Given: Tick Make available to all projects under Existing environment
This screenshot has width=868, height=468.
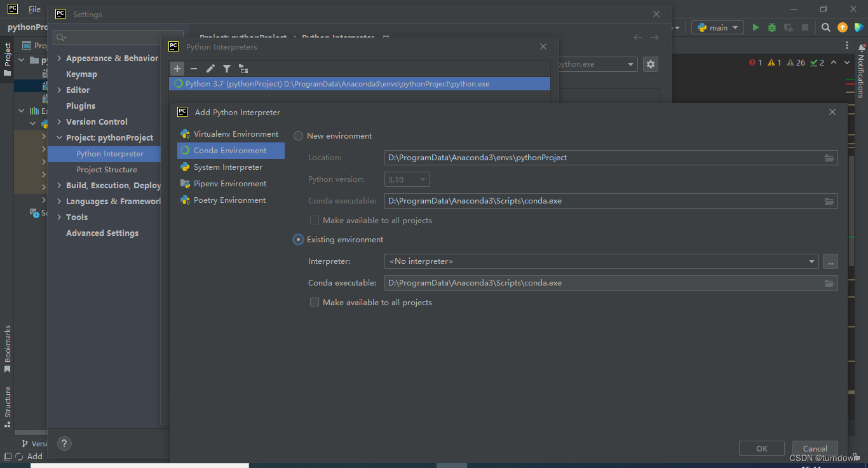Looking at the screenshot, I should [314, 302].
